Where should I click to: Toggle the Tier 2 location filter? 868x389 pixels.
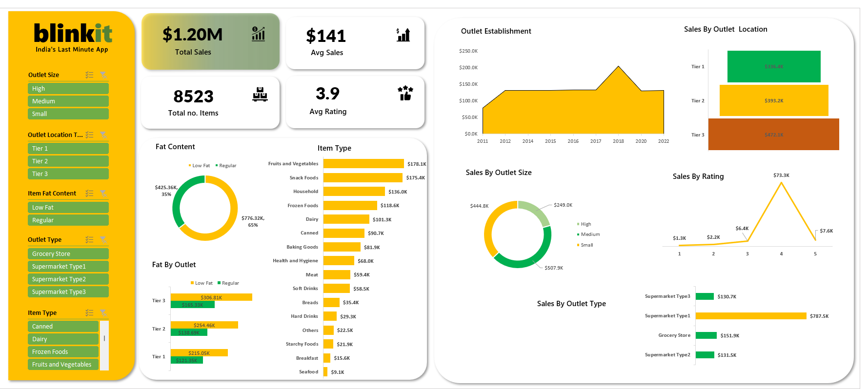tap(68, 161)
